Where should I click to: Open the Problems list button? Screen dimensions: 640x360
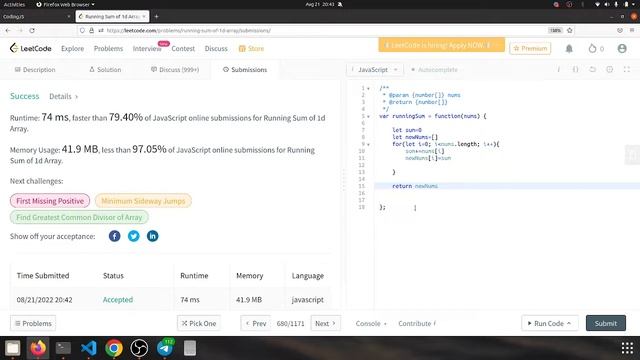33,323
